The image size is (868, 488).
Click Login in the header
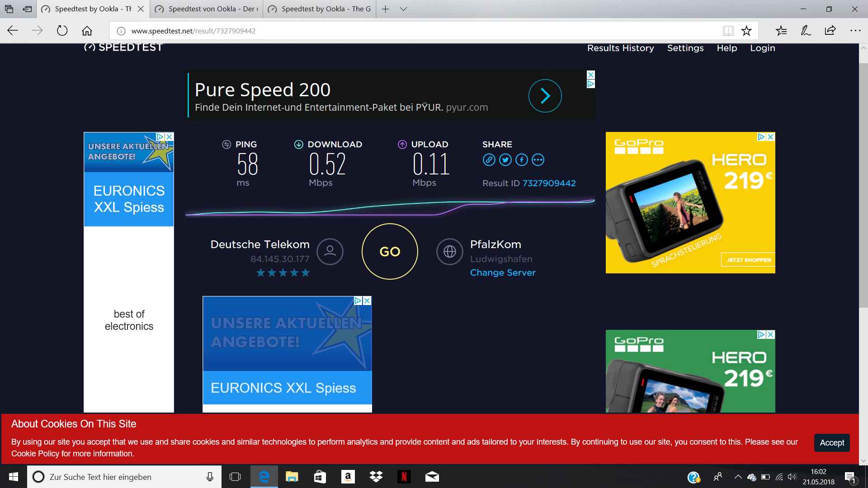tap(762, 48)
